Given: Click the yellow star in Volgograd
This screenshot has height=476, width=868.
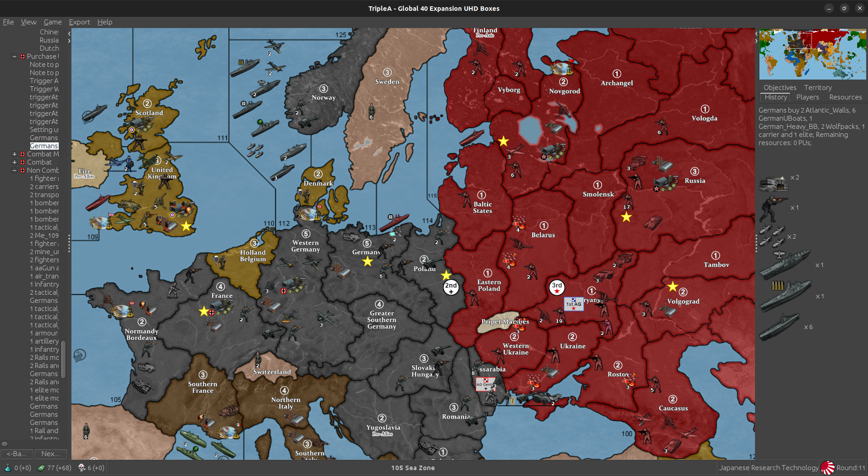Looking at the screenshot, I should 672,286.
